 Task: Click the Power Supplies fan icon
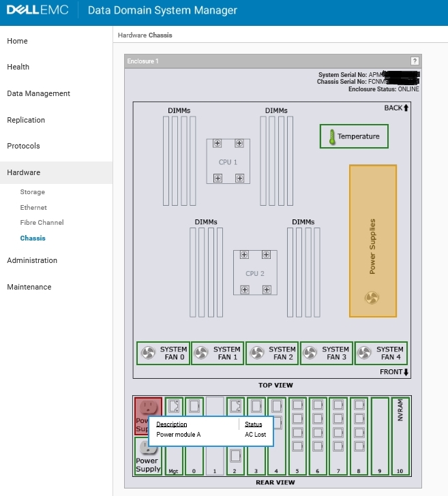point(372,298)
